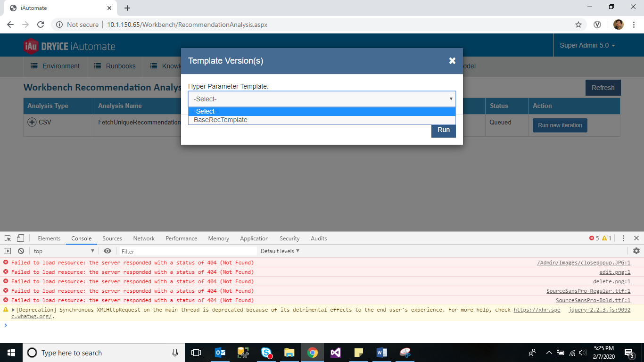Click the V extension icon
The height and width of the screenshot is (362, 644).
coord(597,25)
